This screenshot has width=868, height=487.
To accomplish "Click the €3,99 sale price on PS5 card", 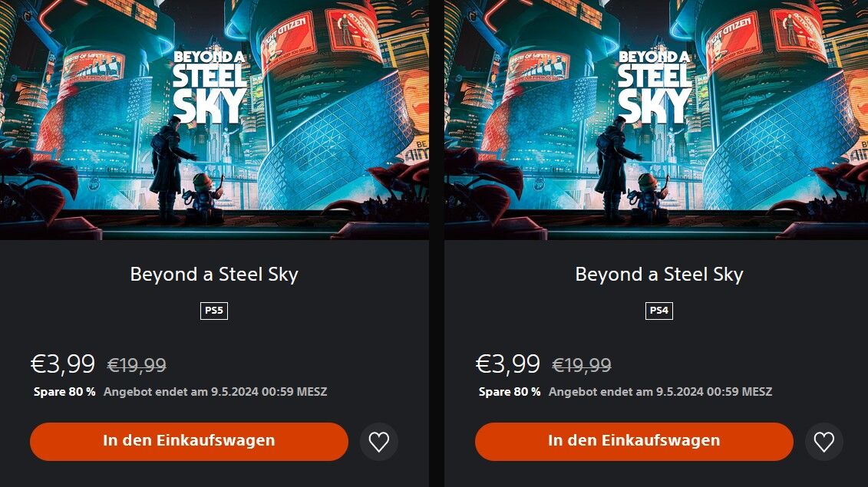I will click(63, 364).
